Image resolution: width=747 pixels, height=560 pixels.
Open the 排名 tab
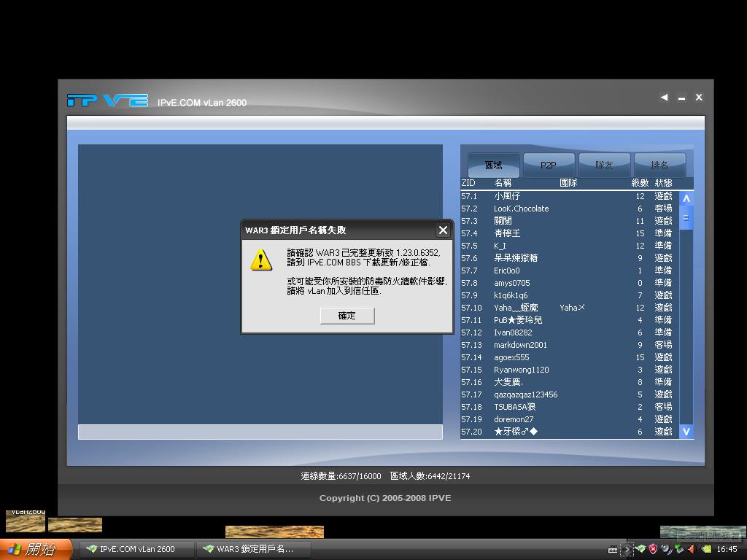(x=659, y=165)
